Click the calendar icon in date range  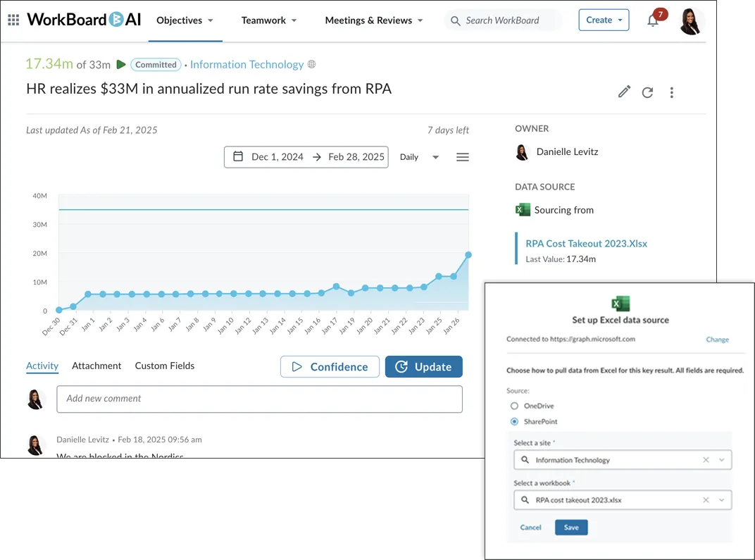point(238,157)
